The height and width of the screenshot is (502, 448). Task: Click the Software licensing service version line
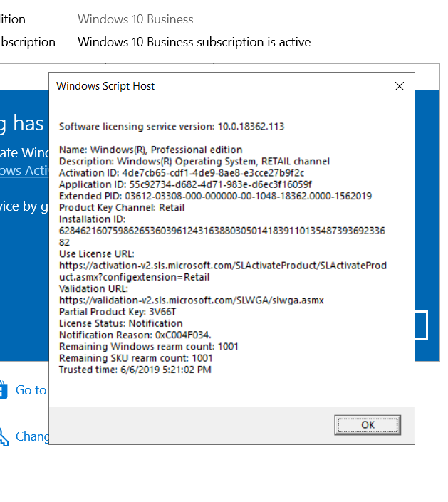[172, 127]
